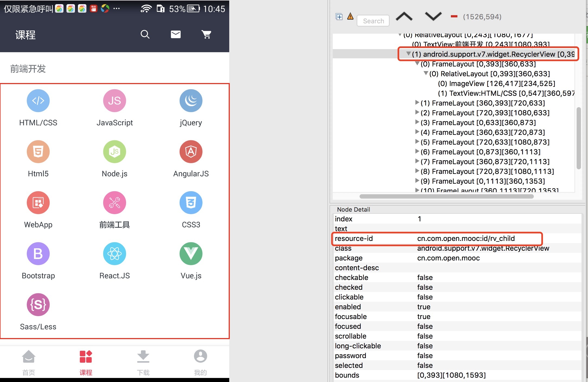Select the TextView:前端开发 tree row

[x=481, y=44]
